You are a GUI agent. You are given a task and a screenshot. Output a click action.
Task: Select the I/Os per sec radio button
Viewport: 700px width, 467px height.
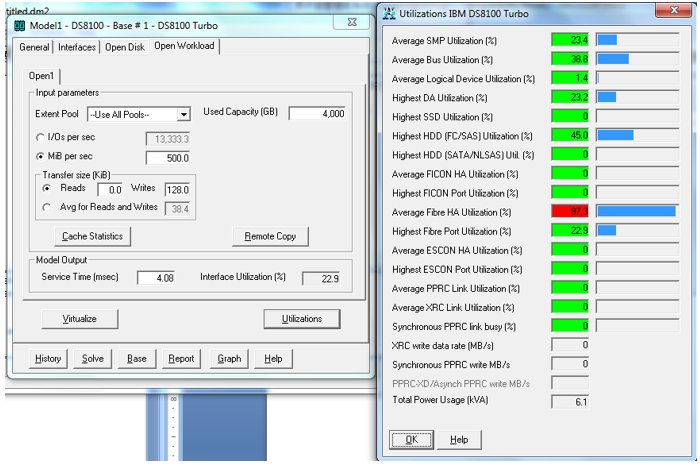(40, 138)
